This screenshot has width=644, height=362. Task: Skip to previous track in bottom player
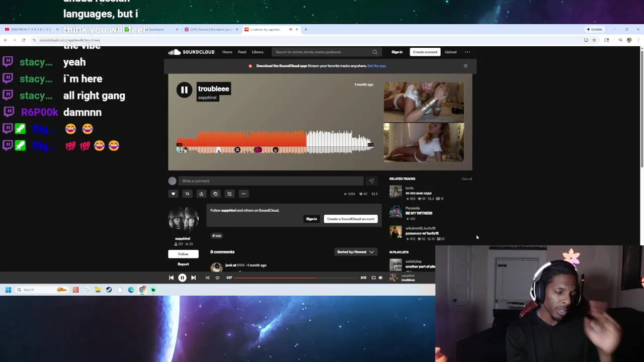coord(171,278)
